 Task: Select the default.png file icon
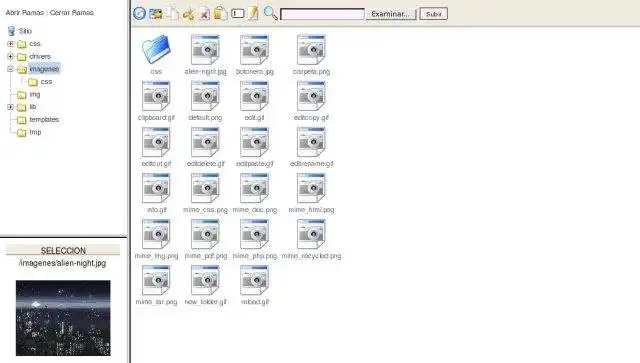coord(205,96)
